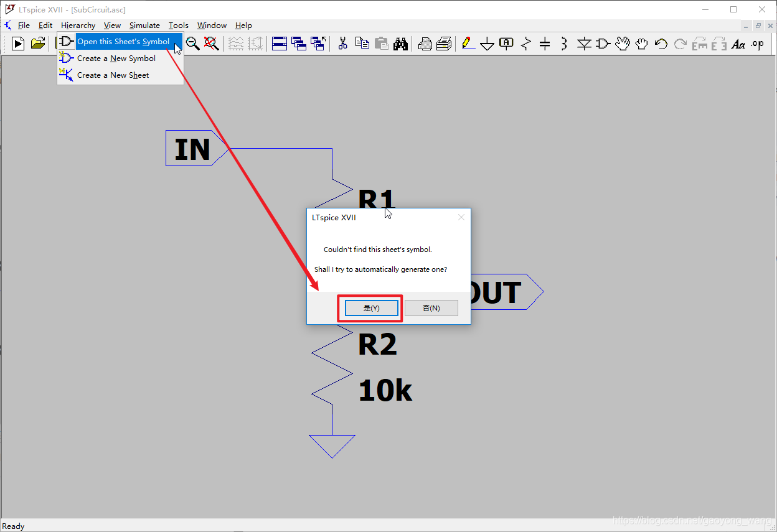Click the Run simulation icon
The width and height of the screenshot is (777, 532).
(19, 44)
